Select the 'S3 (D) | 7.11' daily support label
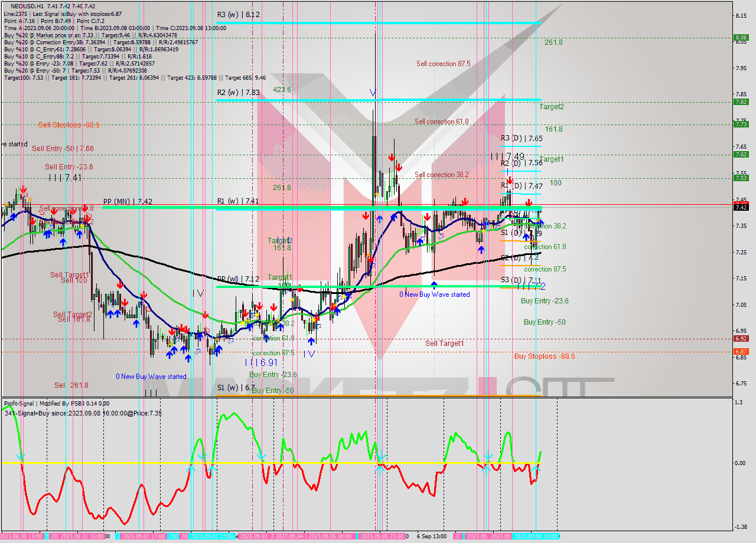This screenshot has width=756, height=543. [x=521, y=280]
